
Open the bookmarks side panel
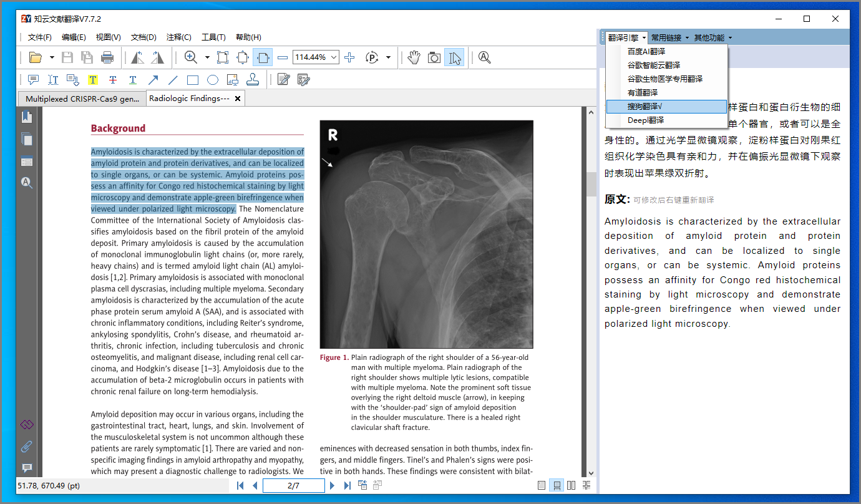coord(27,117)
